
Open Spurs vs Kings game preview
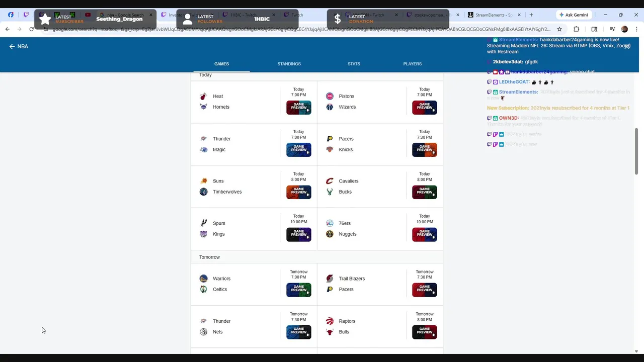point(299,234)
